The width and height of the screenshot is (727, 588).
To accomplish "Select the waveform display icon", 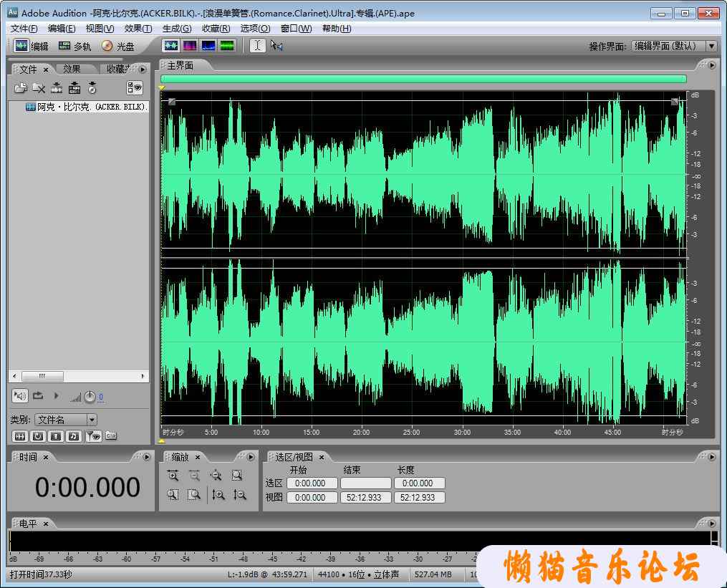I will pos(171,45).
